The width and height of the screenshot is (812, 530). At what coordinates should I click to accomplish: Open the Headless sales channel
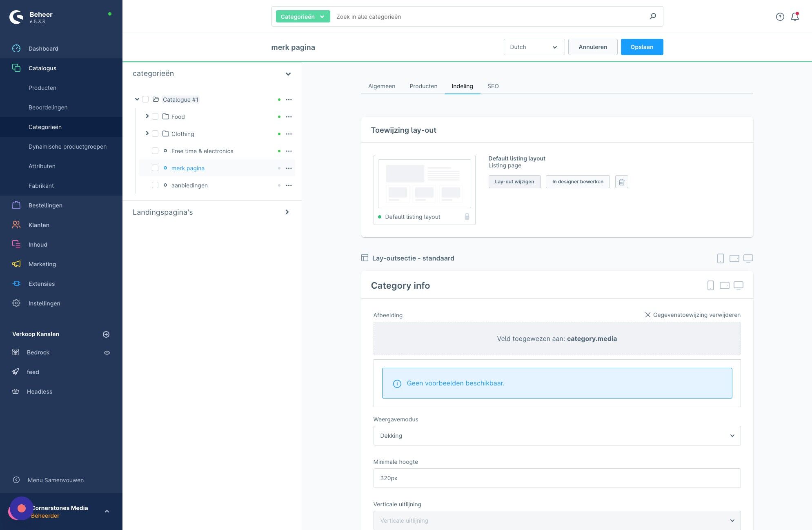39,392
